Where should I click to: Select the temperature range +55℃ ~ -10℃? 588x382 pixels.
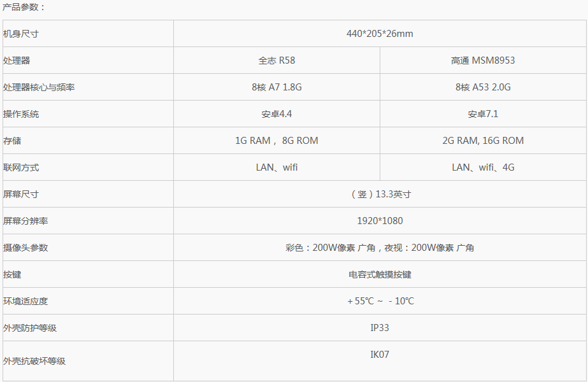(380, 301)
